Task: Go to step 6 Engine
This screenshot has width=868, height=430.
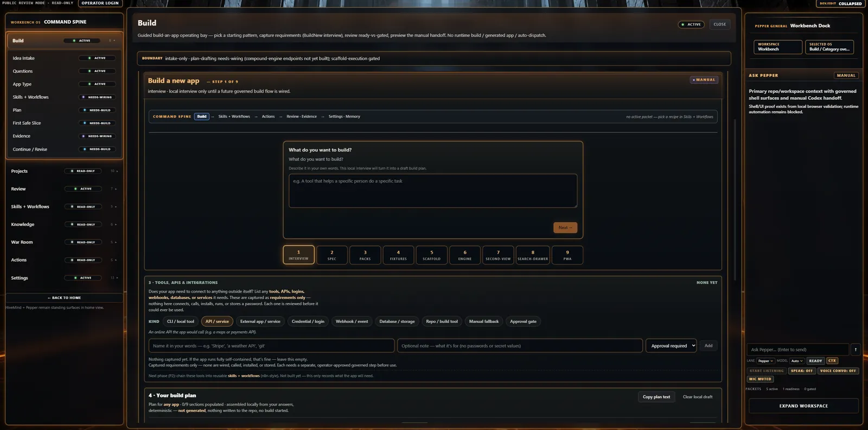Action: click(x=465, y=255)
